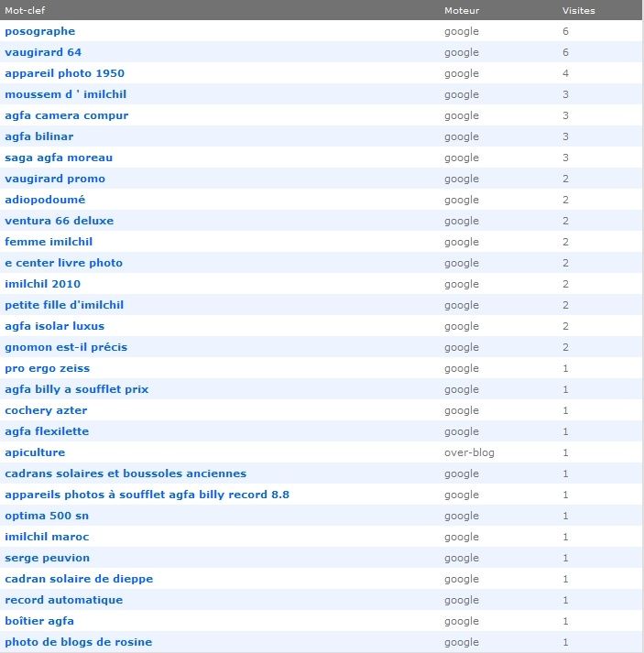Select 'appareil photo 1950' keyword link
Viewport: 644px width, 653px height.
[64, 73]
